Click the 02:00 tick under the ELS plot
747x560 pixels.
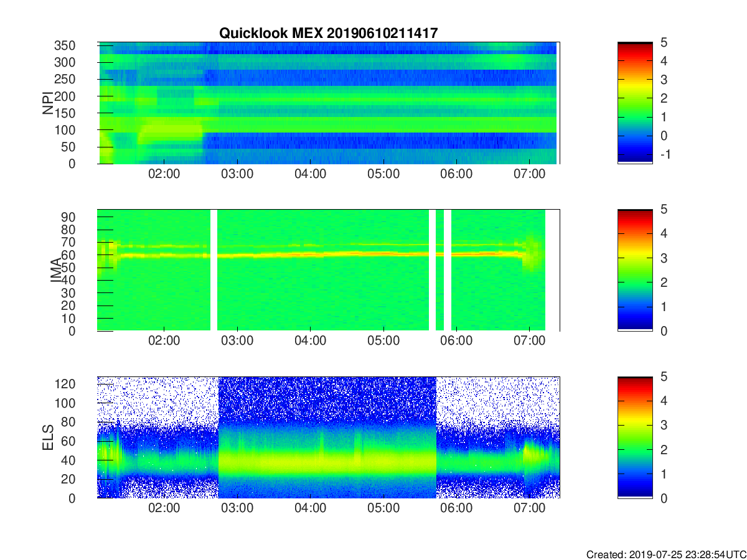pos(164,509)
